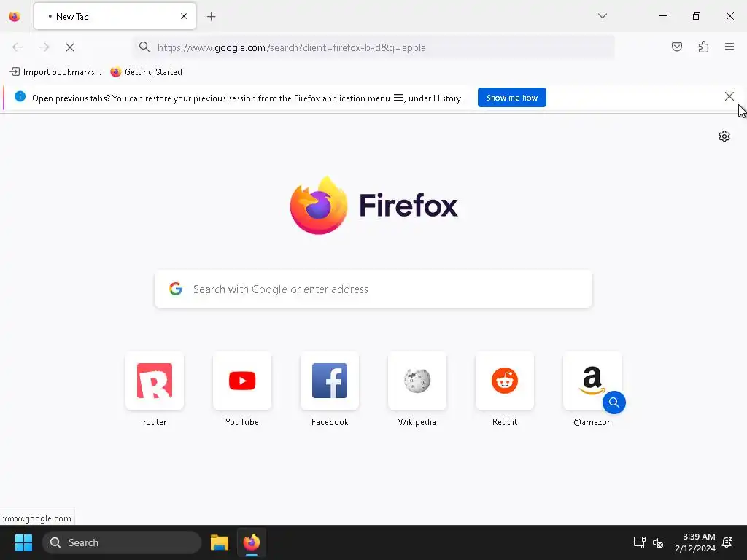Save page to Pocket

pyautogui.click(x=677, y=47)
